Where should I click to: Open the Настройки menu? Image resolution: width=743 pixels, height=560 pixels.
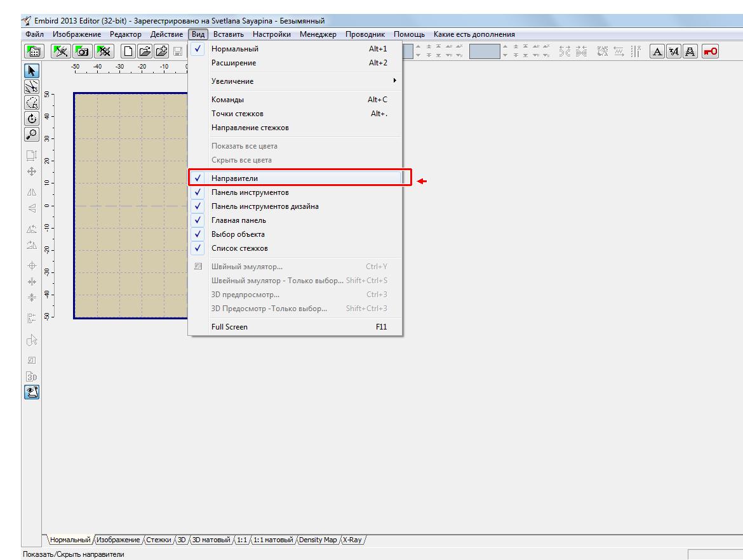271,34
